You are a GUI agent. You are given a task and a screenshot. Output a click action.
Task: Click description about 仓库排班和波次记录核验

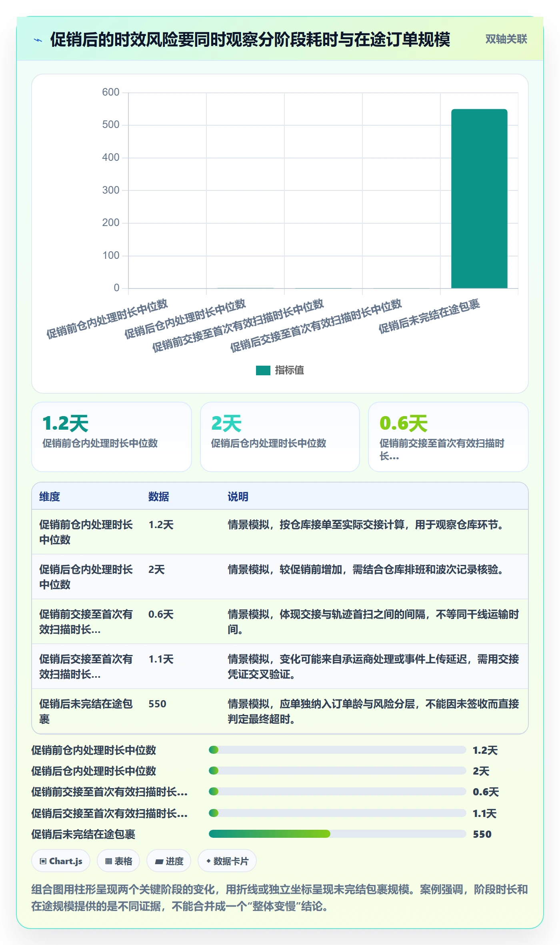click(366, 570)
